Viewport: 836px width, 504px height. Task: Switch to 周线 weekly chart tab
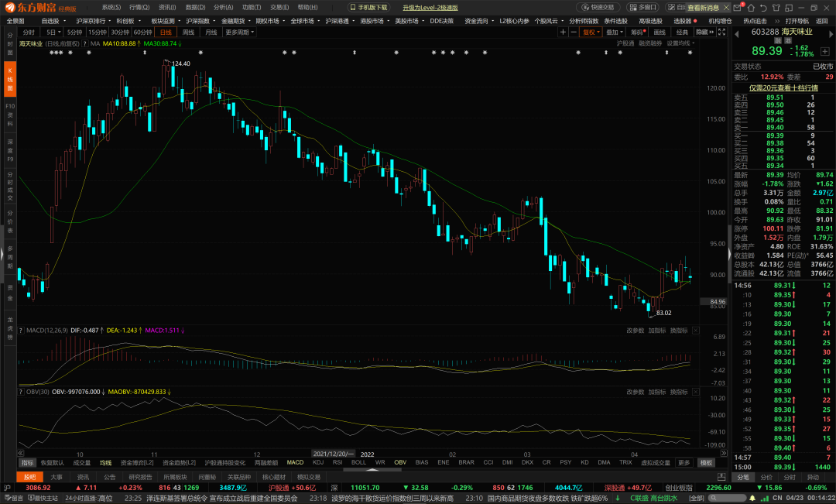tap(188, 32)
